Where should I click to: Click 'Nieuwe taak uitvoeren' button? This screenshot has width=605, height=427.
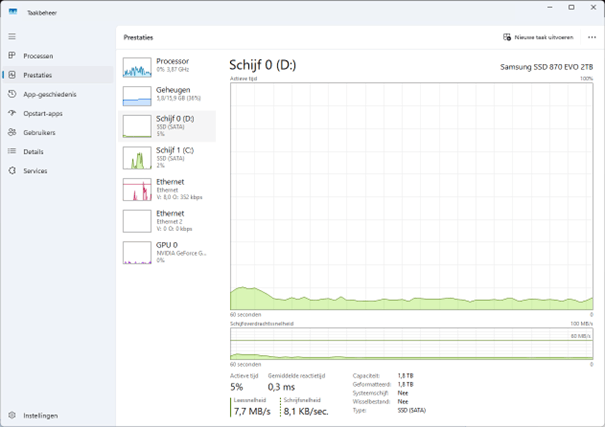(x=538, y=37)
